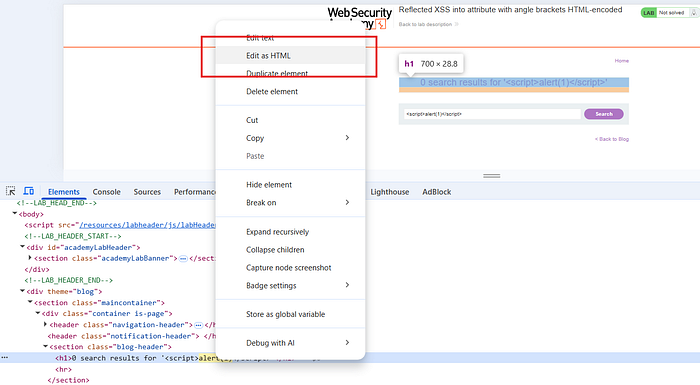Follow the Back to Blog link
The height and width of the screenshot is (385, 700).
612,139
